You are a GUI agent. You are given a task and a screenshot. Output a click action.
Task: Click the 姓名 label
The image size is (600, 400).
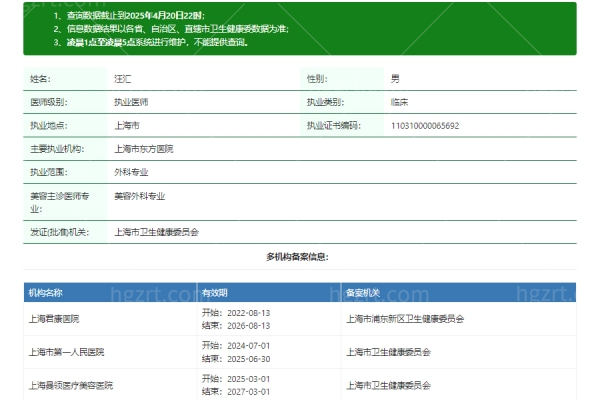click(x=40, y=79)
